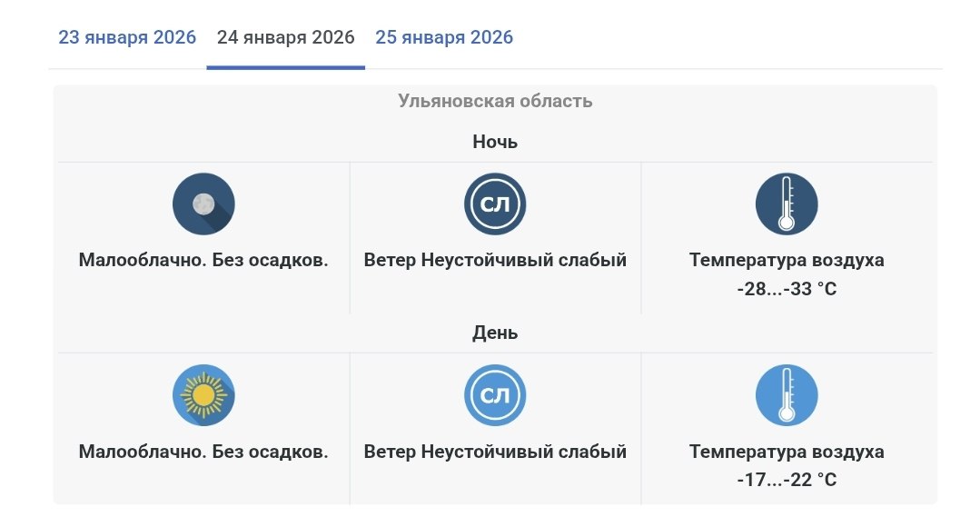
Task: Click the light-blue thermometer icon under День
Action: click(787, 394)
